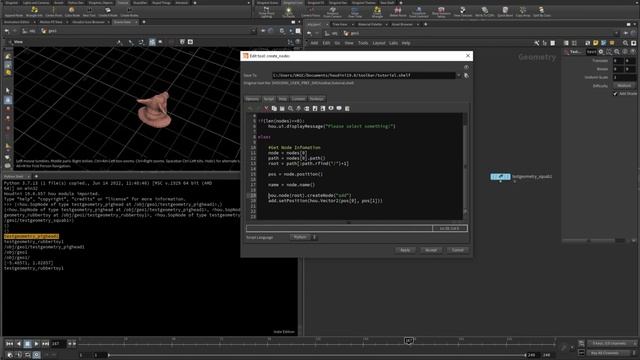
Task: Click the Apply button in Edit tool dialog
Action: pyautogui.click(x=405, y=250)
